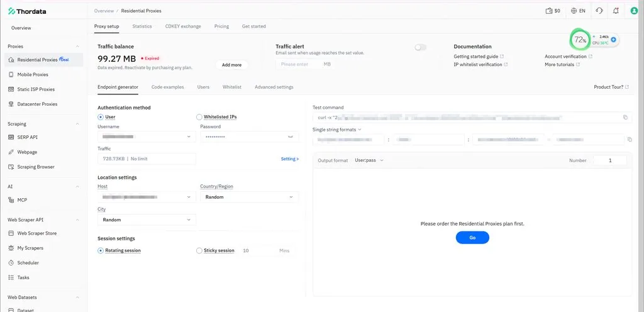This screenshot has width=644, height=312.
Task: Open the Setting > link
Action: pos(290,159)
